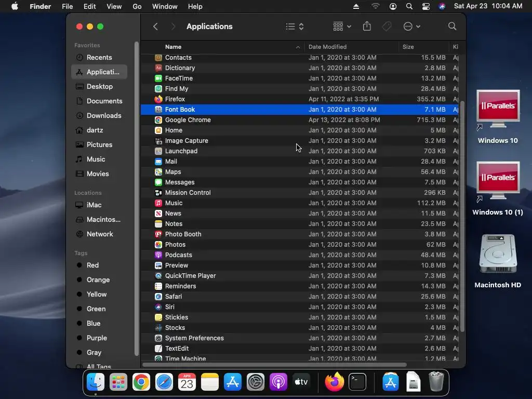The width and height of the screenshot is (532, 399).
Task: Open Control Center in the menu bar
Action: coord(426,6)
